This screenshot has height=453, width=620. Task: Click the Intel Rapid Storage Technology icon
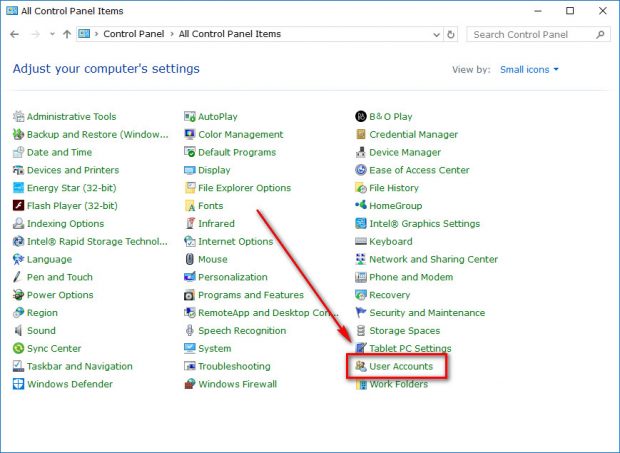point(18,241)
